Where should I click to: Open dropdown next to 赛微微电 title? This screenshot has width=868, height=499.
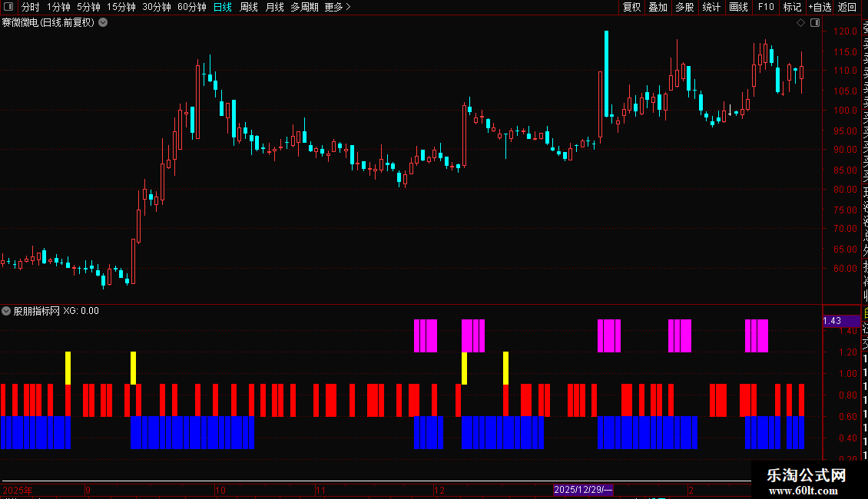pos(103,23)
